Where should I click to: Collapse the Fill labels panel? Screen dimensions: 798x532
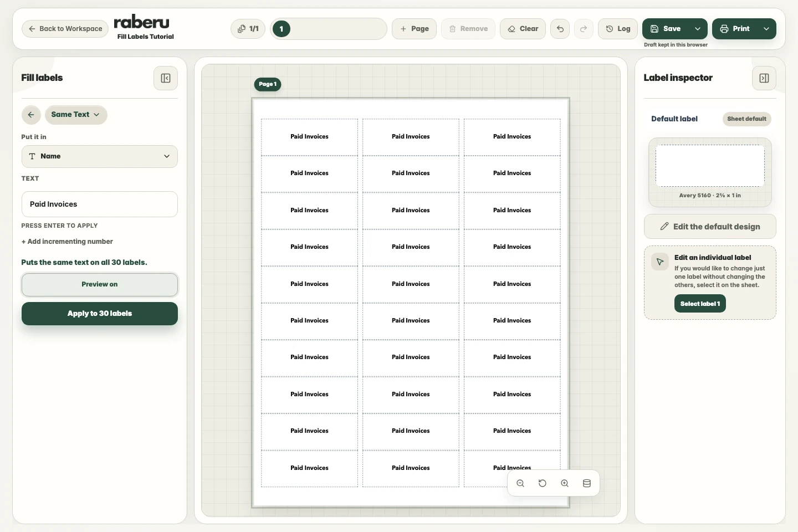(166, 78)
